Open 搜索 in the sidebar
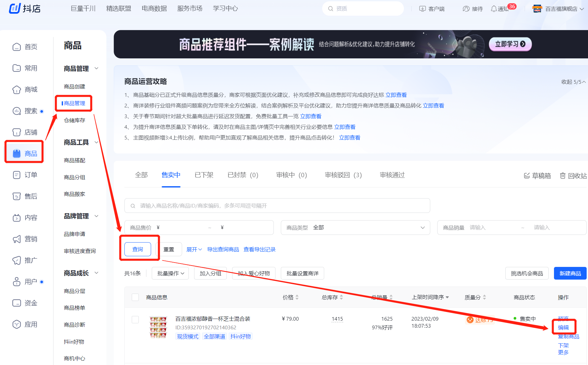This screenshot has height=365, width=588. click(25, 111)
